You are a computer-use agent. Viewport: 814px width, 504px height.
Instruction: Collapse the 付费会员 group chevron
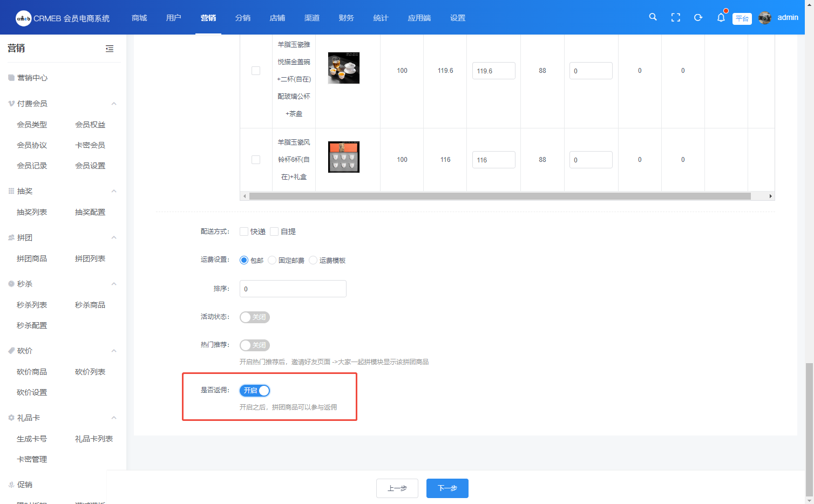click(114, 104)
